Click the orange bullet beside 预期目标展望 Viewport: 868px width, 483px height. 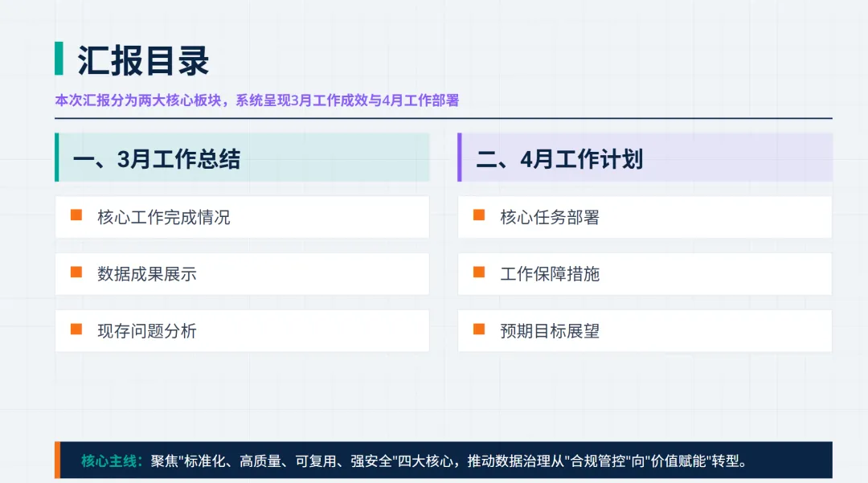tap(479, 330)
